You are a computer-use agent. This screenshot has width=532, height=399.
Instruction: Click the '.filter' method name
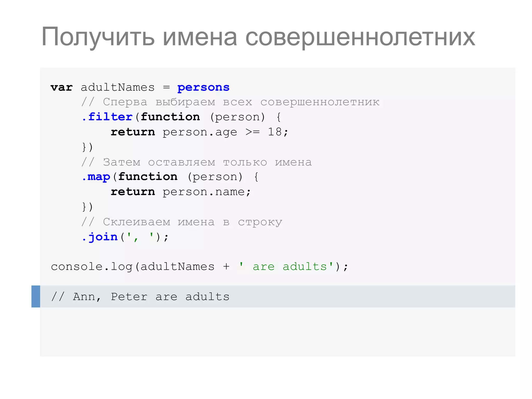tap(108, 117)
